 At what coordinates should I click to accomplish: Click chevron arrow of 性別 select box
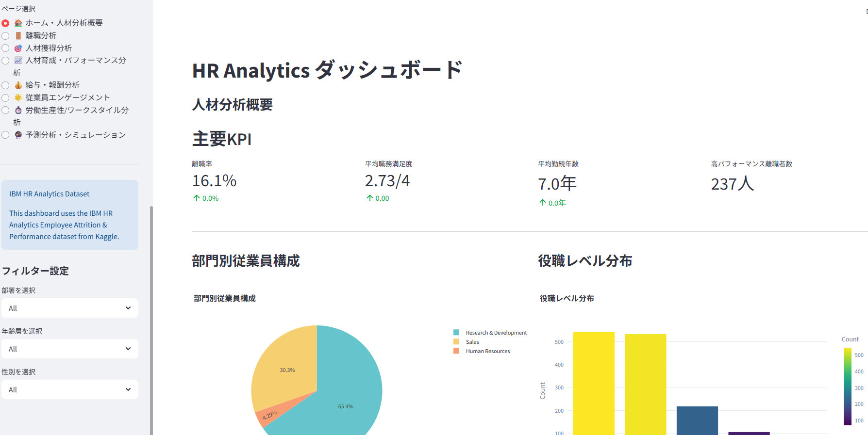[128, 389]
